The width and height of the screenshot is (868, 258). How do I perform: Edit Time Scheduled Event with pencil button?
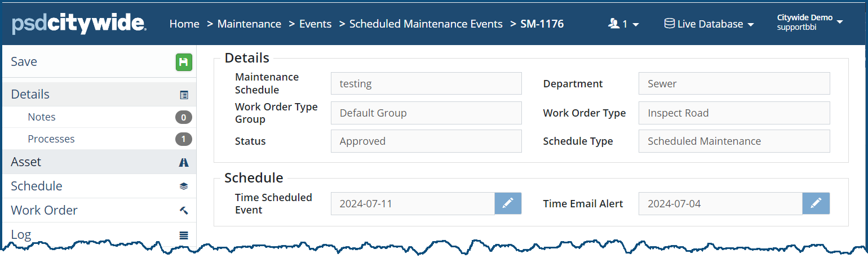508,203
